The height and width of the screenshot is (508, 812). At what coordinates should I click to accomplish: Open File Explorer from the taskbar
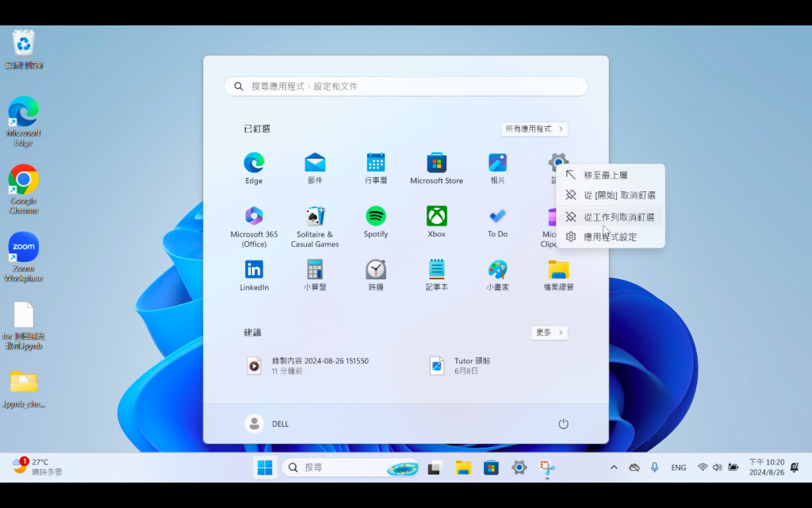pos(463,468)
